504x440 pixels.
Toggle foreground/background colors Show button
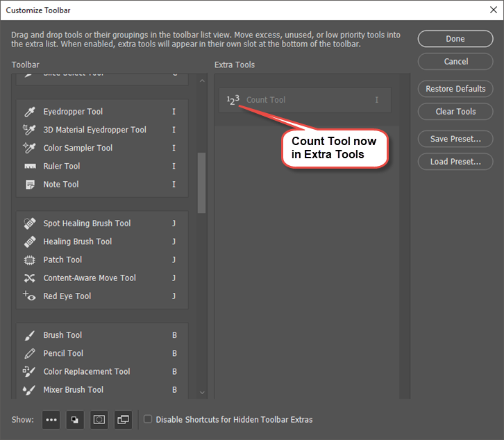tap(75, 420)
